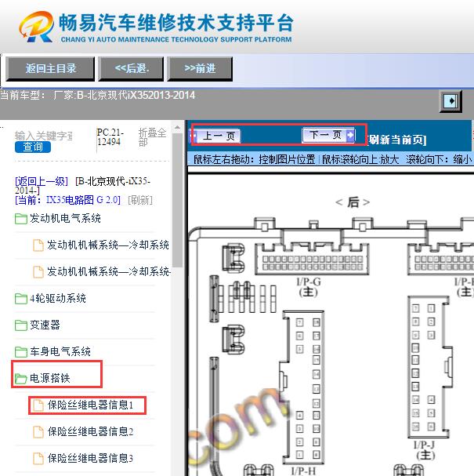Click 刷新当前页 link

click(397, 140)
